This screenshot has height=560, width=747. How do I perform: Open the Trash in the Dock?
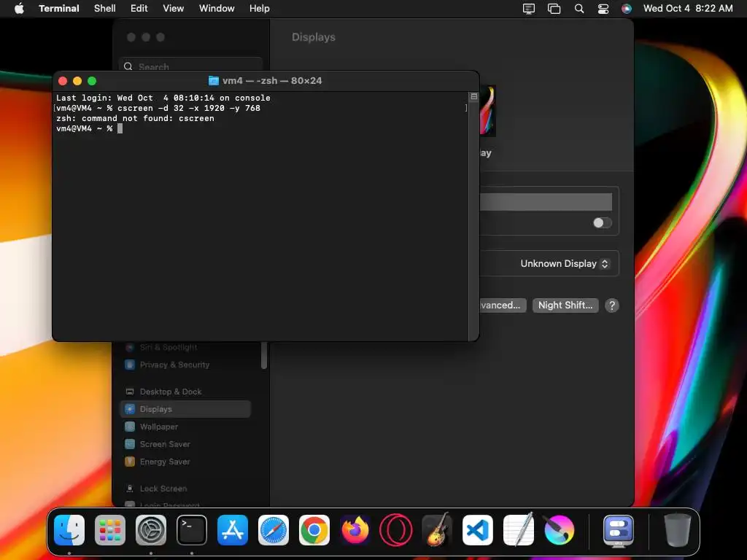tap(677, 530)
